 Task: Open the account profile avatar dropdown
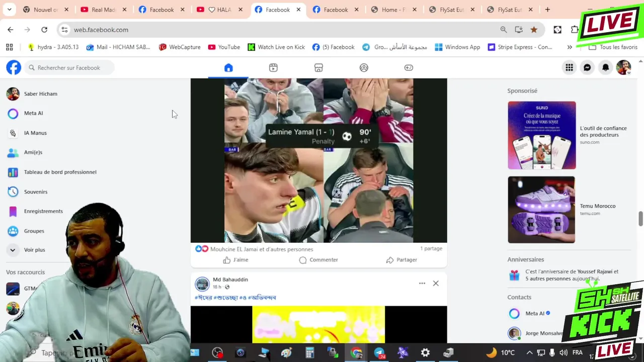pyautogui.click(x=623, y=67)
